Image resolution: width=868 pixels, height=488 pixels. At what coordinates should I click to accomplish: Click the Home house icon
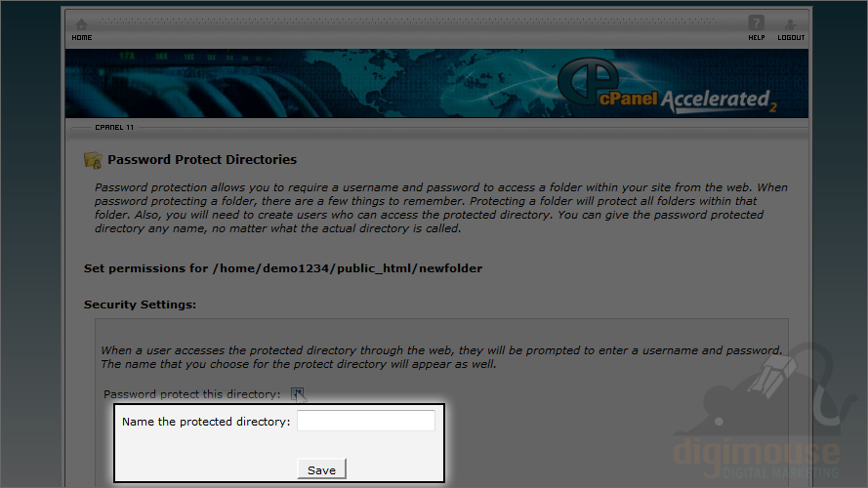pos(81,25)
